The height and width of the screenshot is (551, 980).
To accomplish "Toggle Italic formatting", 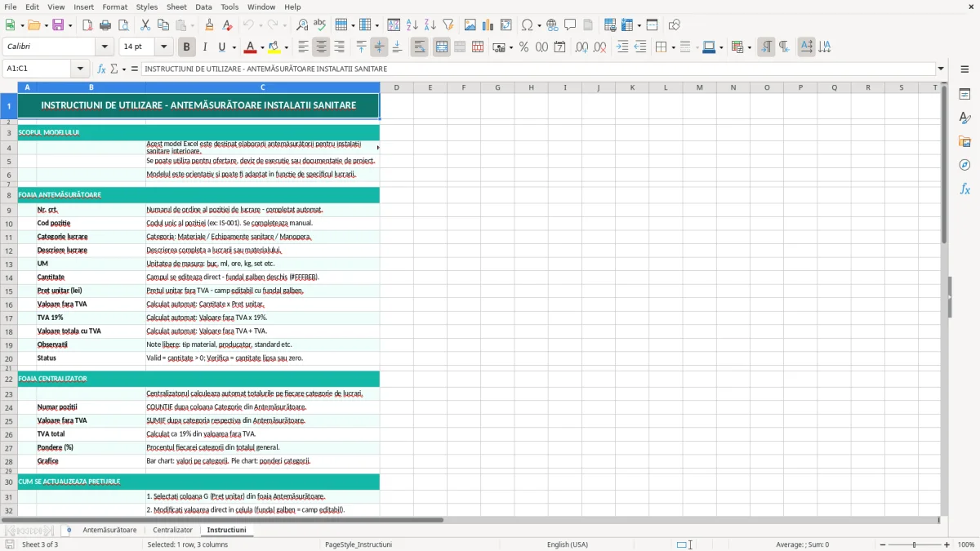I will (x=205, y=47).
